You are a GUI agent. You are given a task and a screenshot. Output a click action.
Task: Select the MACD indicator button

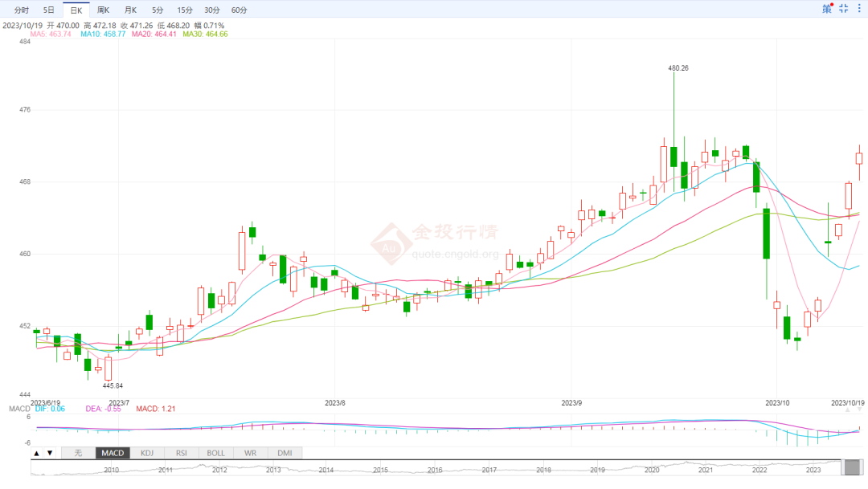(x=113, y=453)
